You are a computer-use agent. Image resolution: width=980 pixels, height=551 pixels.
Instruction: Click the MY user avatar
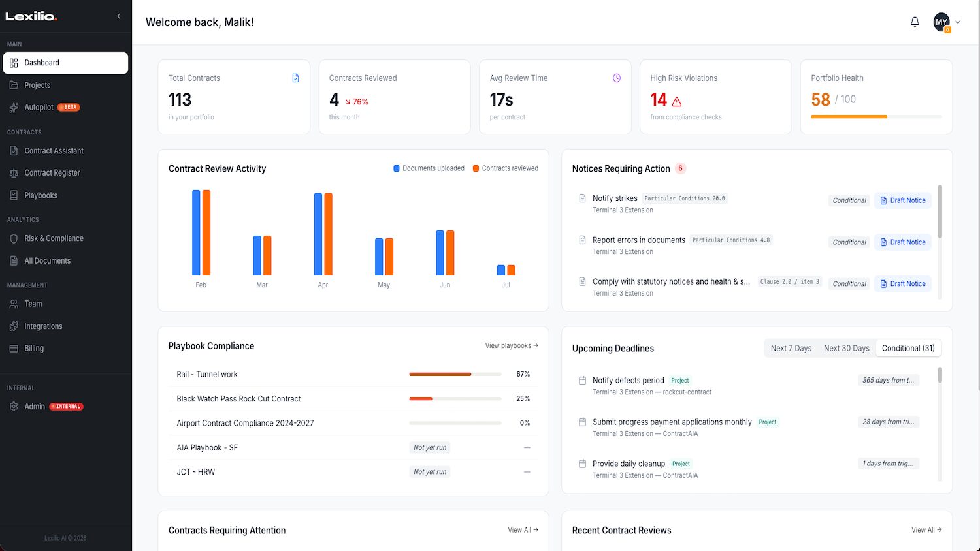[x=941, y=22]
